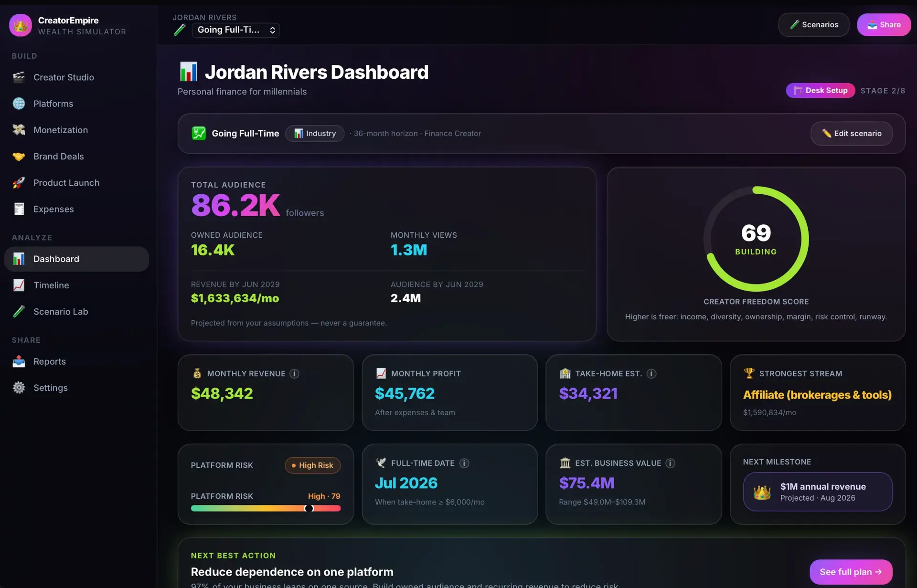The height and width of the screenshot is (588, 917).
Task: Click Reduce dependence on one platform heading
Action: point(292,572)
